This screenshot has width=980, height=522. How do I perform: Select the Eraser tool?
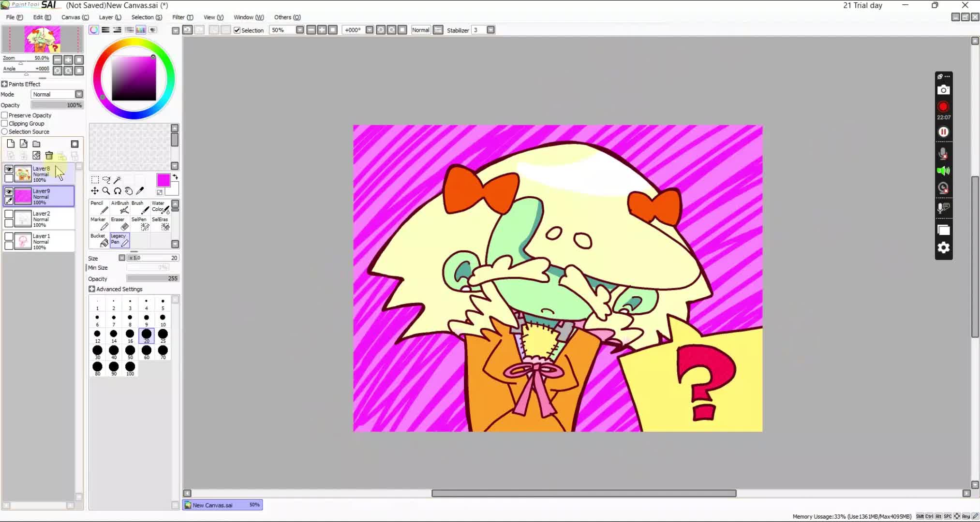tap(119, 224)
